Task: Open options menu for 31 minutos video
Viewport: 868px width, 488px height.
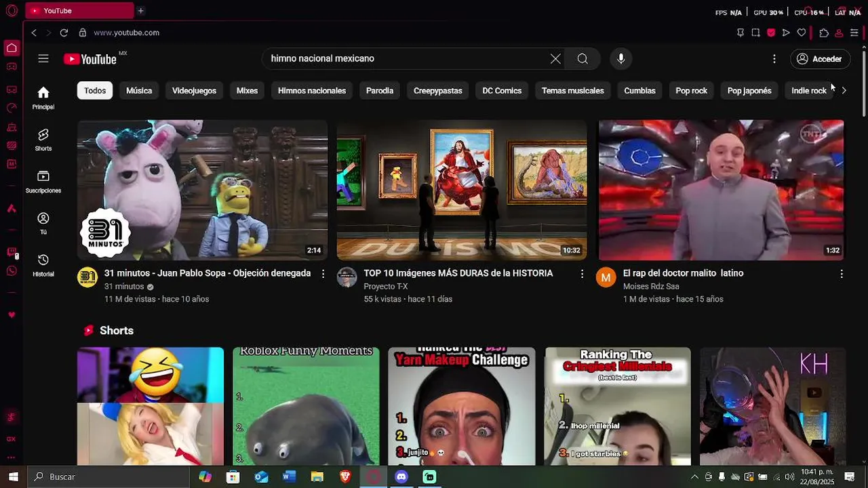Action: [323, 274]
